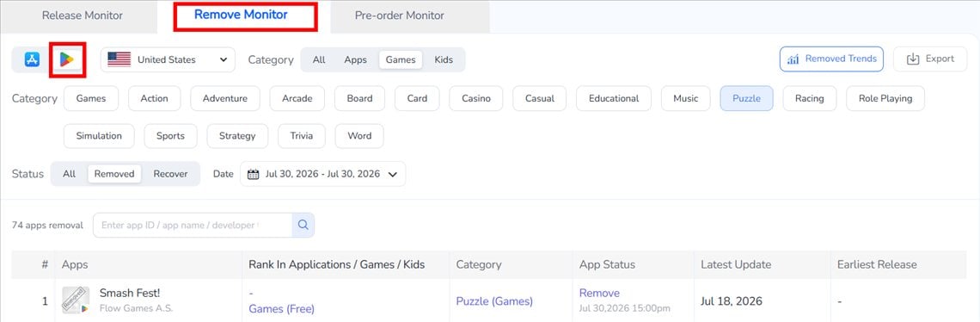
Task: Open Removed Trends chart
Action: click(831, 59)
